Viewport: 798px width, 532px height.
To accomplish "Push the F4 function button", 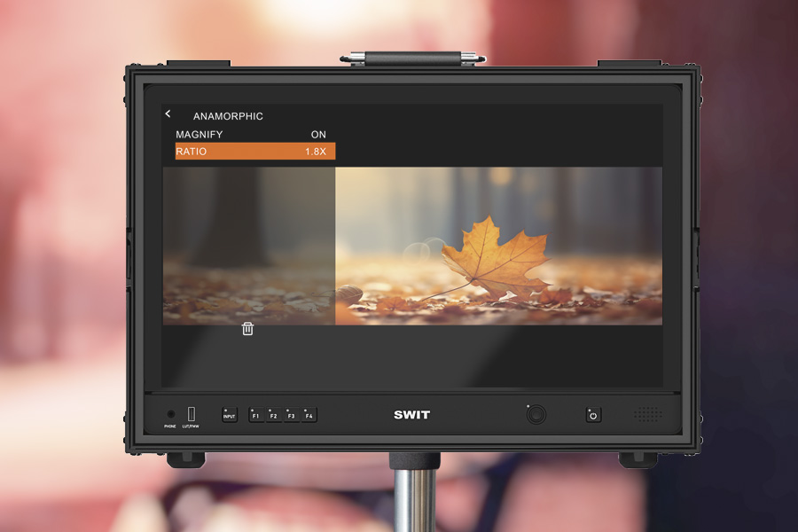I will (x=309, y=415).
